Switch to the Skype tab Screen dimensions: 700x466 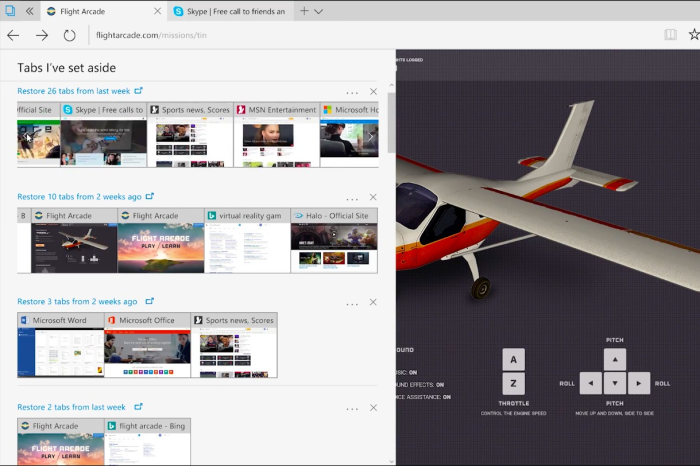tap(230, 11)
